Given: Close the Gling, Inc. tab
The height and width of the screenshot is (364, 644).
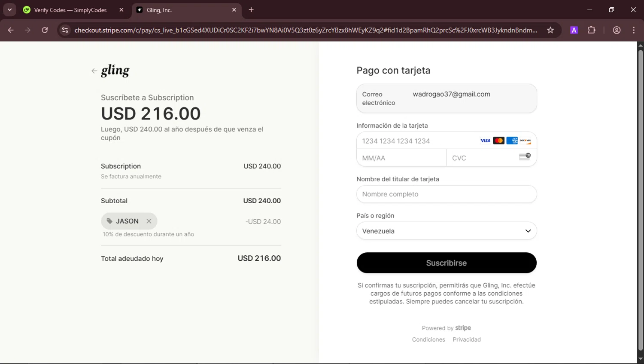Looking at the screenshot, I should (x=234, y=10).
